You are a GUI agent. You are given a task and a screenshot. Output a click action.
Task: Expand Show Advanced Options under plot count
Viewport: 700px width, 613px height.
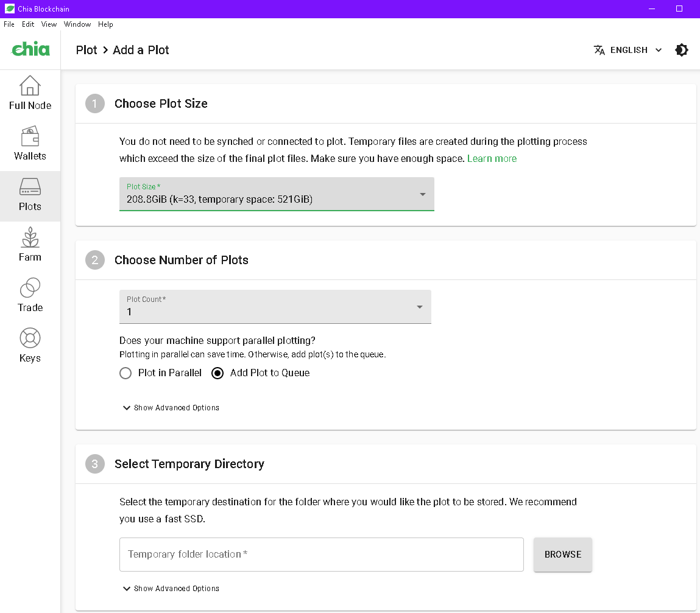click(x=171, y=408)
